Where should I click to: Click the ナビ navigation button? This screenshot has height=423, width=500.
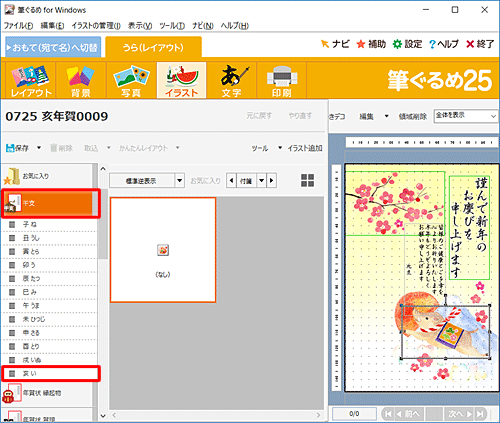(x=335, y=44)
